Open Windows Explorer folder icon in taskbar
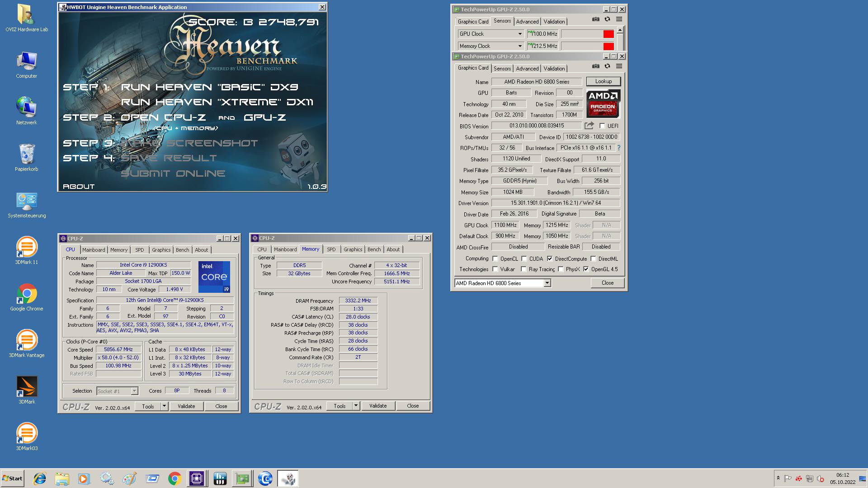The width and height of the screenshot is (868, 488). (62, 479)
